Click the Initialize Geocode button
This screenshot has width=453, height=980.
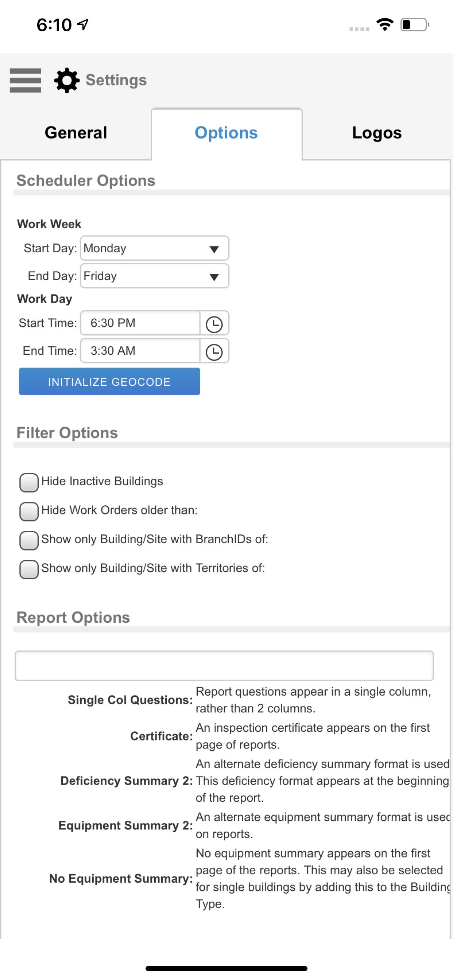110,382
